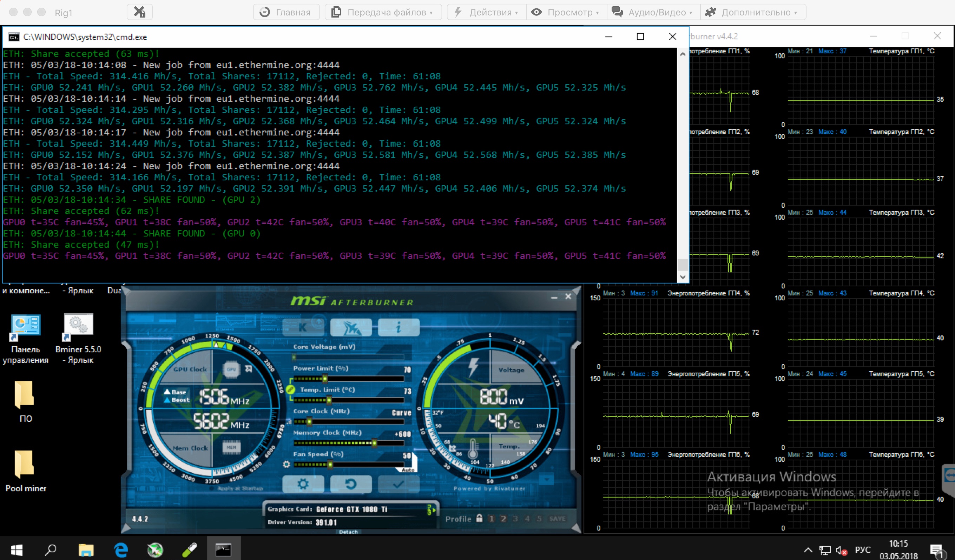Click the SAVE profile button

point(558,519)
